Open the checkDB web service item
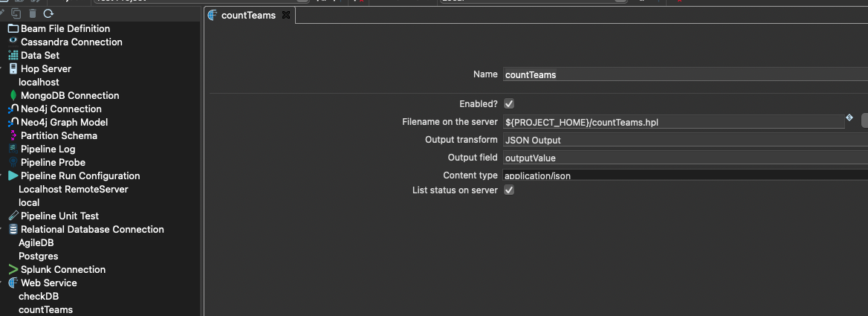Viewport: 868px width, 316px height. pyautogui.click(x=39, y=296)
